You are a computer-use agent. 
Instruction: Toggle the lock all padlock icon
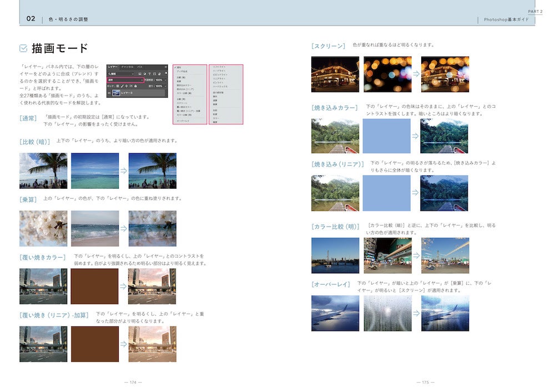[135, 86]
